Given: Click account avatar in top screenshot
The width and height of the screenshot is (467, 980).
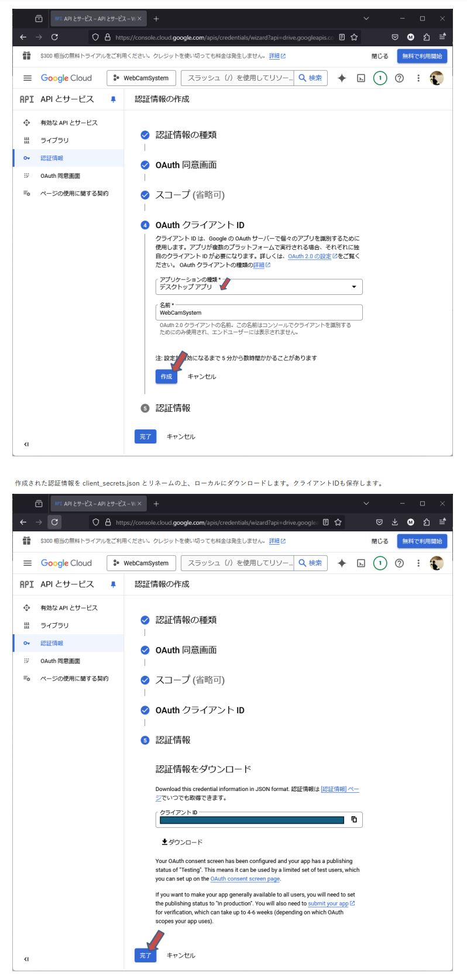Looking at the screenshot, I should point(437,78).
